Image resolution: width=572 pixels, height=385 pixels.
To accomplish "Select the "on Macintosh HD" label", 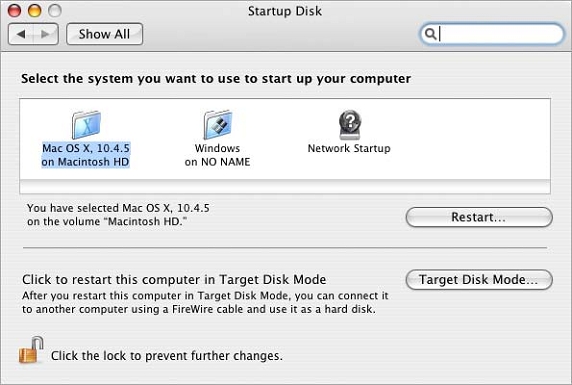I will click(x=85, y=162).
